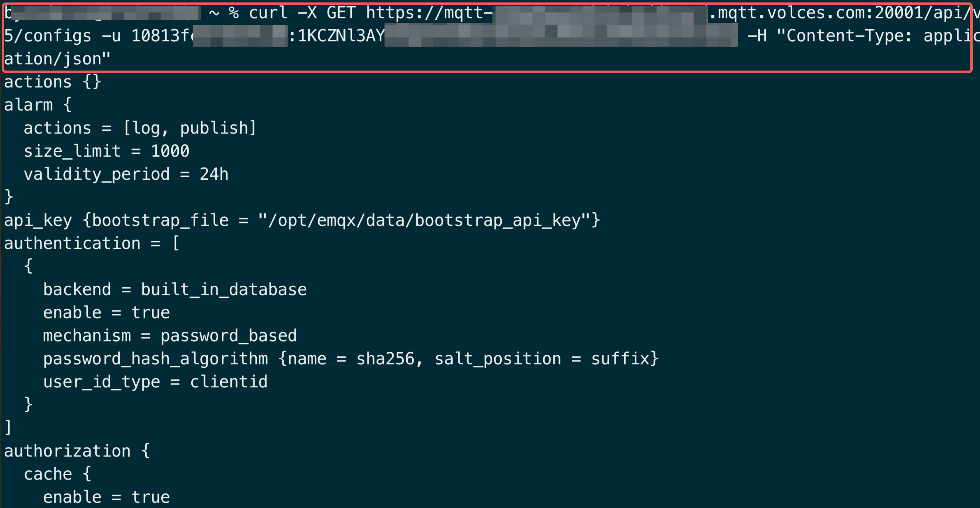Click 'mechanism = password_based' line

170,336
